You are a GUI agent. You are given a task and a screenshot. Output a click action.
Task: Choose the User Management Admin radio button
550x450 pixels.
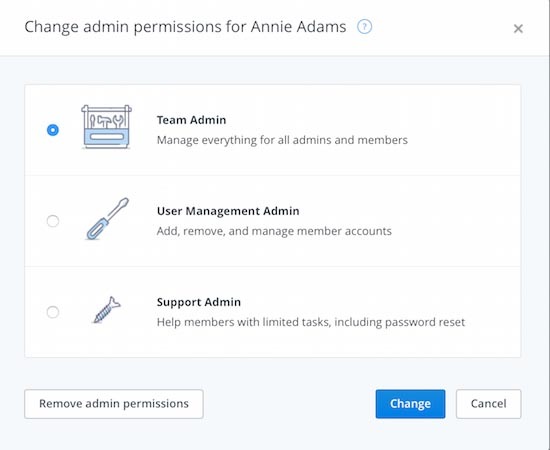[53, 221]
